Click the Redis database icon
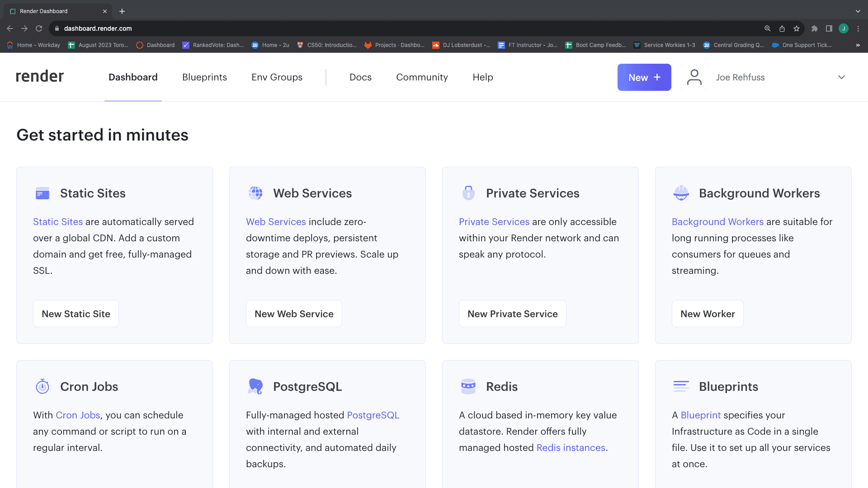This screenshot has height=488, width=868. tap(468, 386)
